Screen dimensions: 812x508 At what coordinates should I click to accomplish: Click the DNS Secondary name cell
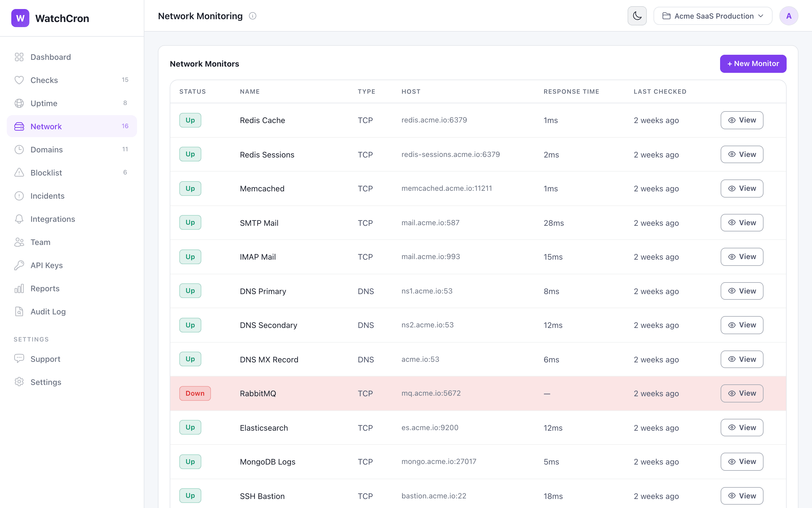click(x=268, y=325)
